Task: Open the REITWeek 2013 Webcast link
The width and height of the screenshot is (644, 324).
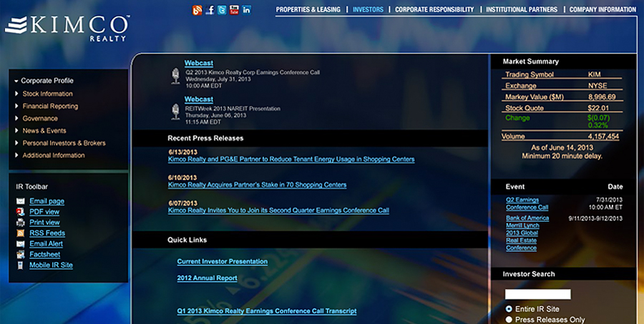Action: click(199, 99)
